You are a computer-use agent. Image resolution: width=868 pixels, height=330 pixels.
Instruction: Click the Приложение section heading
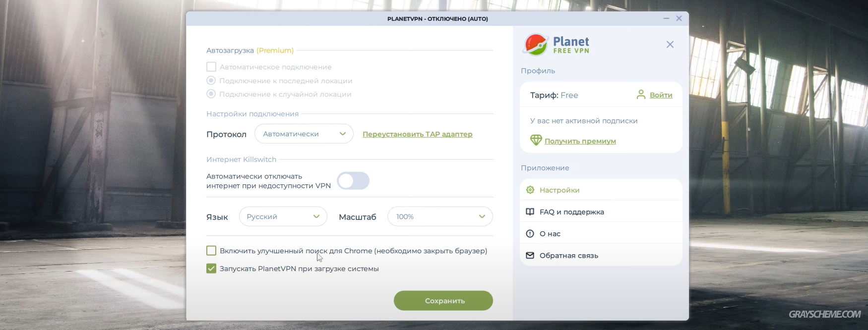(545, 168)
